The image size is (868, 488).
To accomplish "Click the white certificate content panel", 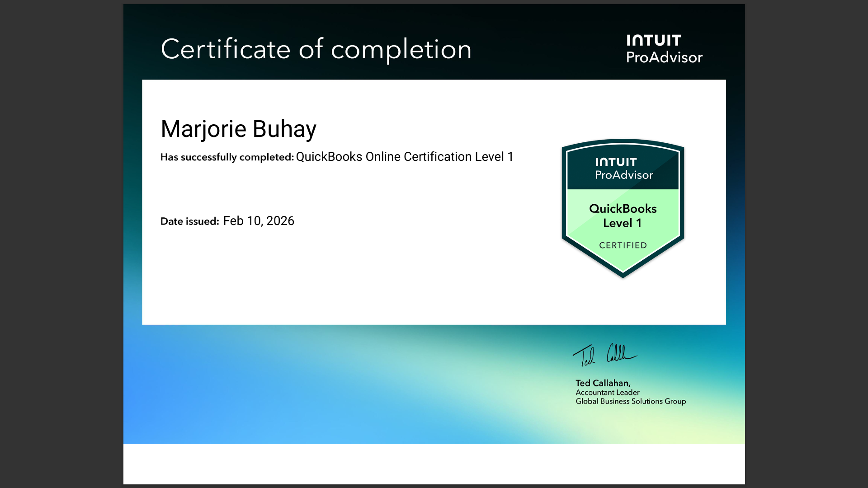I will (362, 280).
